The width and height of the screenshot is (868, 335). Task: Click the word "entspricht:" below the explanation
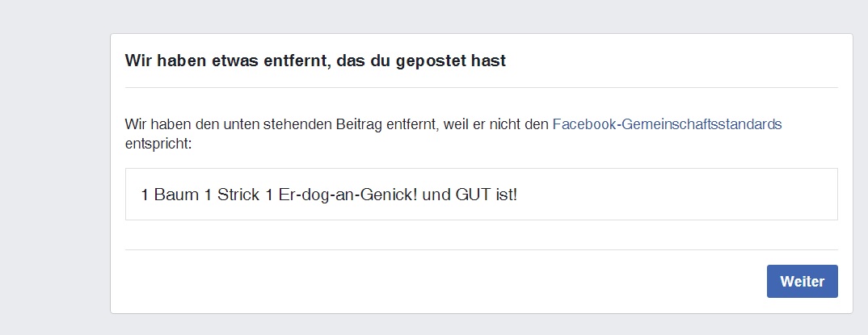158,144
